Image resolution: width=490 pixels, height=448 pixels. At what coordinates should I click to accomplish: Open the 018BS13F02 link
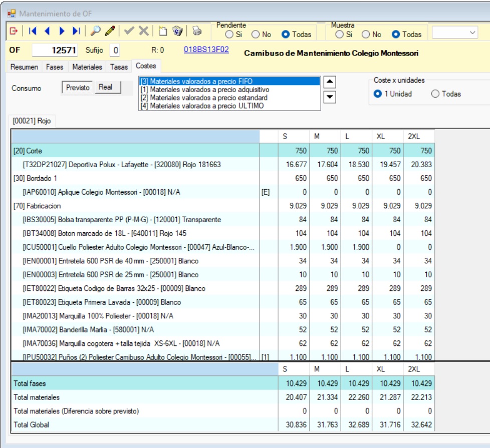pyautogui.click(x=206, y=50)
